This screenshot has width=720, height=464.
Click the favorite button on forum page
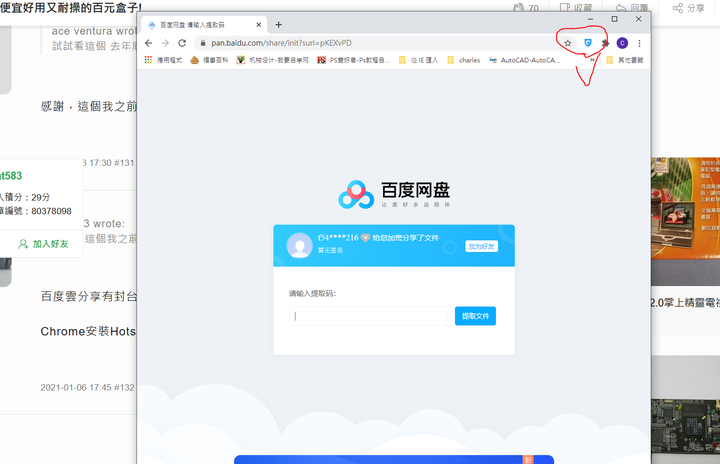tap(575, 8)
